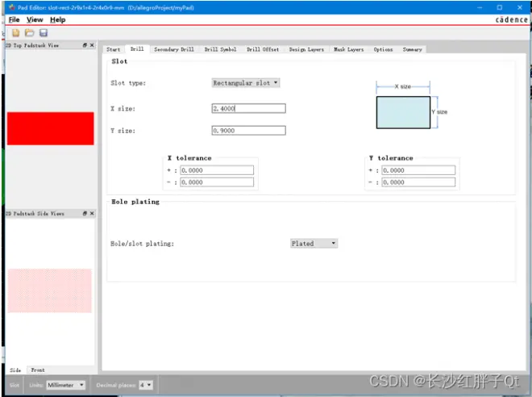Viewport: 532px width, 397px height.
Task: Click the X tolerance plus field
Action: pyautogui.click(x=217, y=170)
